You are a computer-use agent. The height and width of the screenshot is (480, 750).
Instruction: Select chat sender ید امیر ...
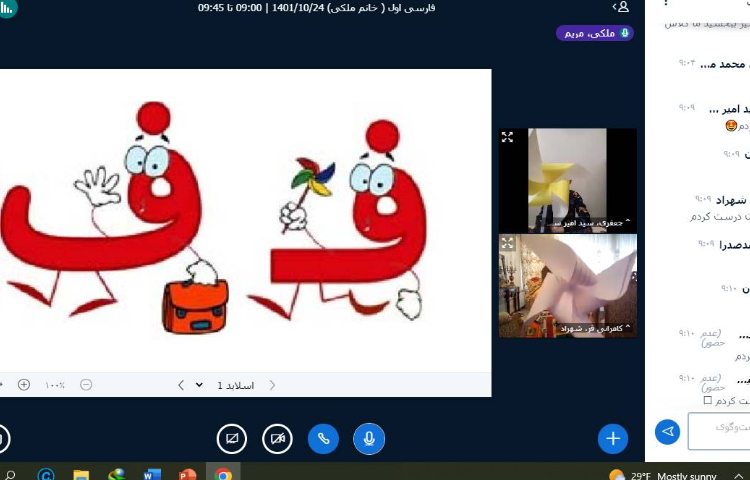click(x=729, y=109)
